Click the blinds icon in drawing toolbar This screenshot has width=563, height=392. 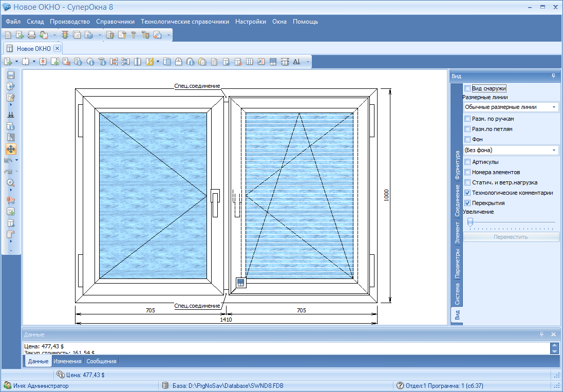pos(273,62)
